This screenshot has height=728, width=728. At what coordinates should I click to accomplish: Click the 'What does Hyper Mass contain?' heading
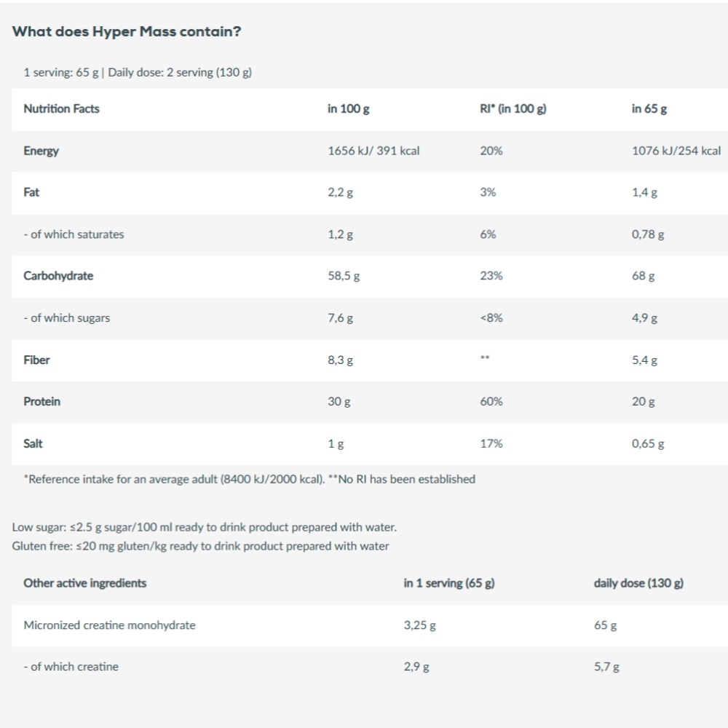coord(126,31)
